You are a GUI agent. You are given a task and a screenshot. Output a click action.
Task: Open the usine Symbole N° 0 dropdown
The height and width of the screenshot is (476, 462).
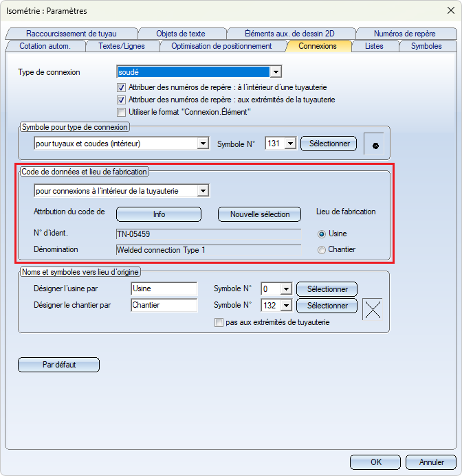tap(286, 289)
